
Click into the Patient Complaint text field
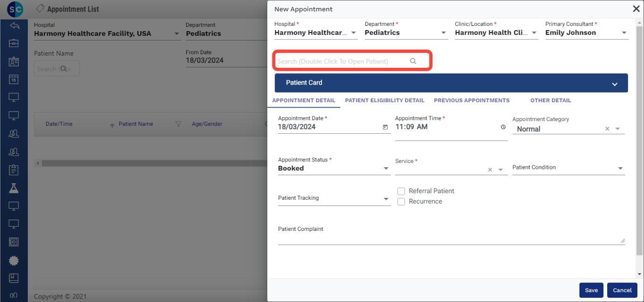coord(451,238)
